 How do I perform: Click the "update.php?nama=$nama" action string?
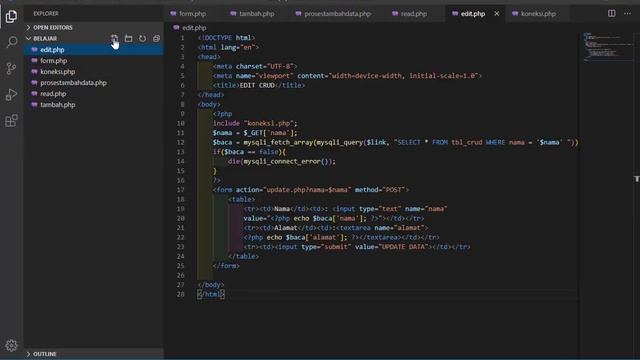(x=307, y=190)
